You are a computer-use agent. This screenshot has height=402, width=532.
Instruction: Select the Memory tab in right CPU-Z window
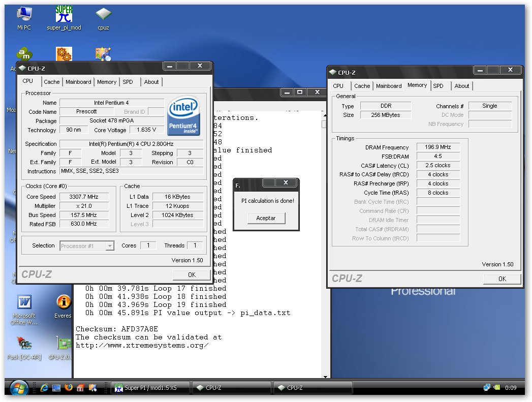point(417,85)
